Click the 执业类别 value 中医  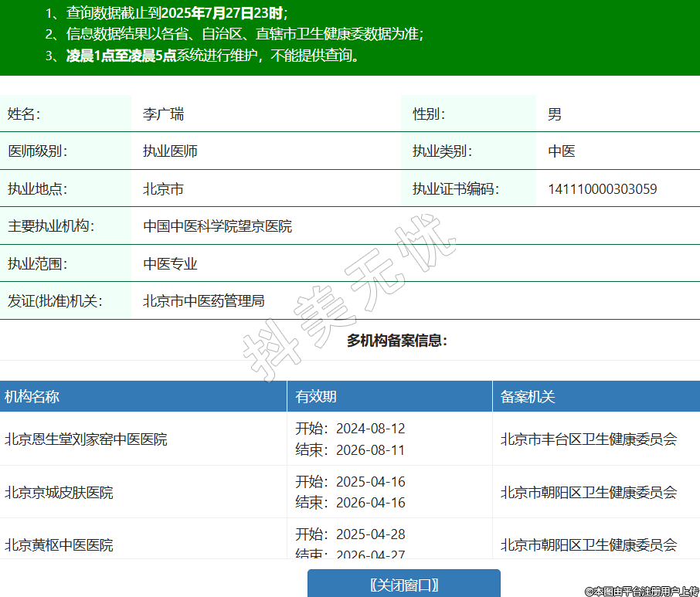tap(562, 151)
